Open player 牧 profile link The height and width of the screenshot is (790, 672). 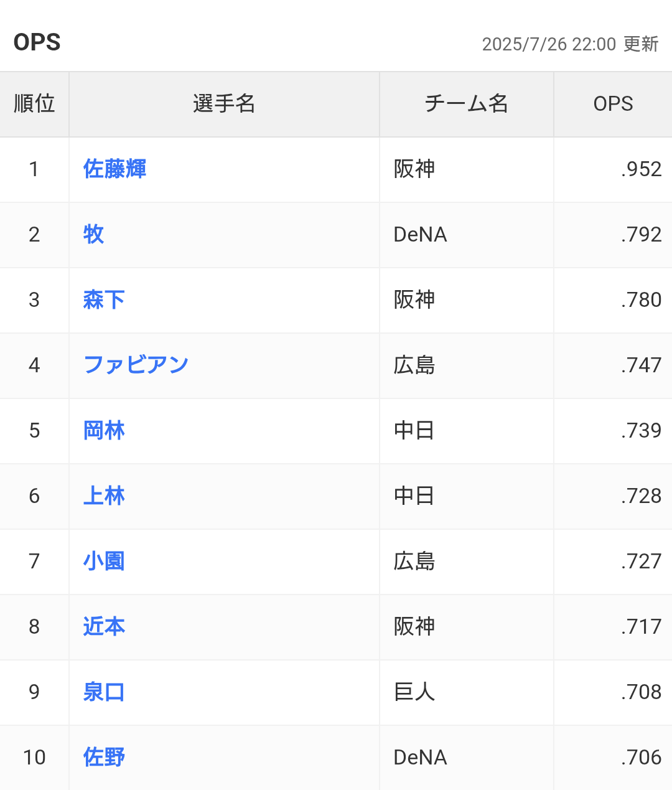click(x=93, y=235)
